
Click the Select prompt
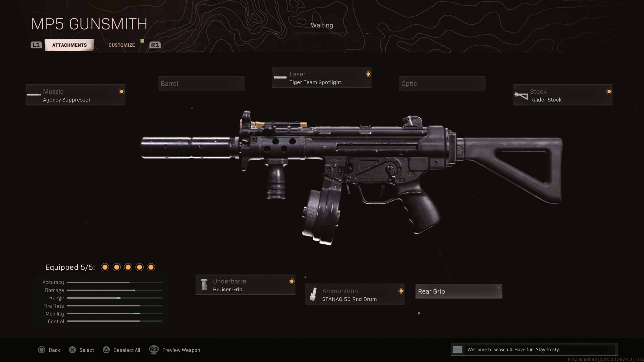[87, 350]
